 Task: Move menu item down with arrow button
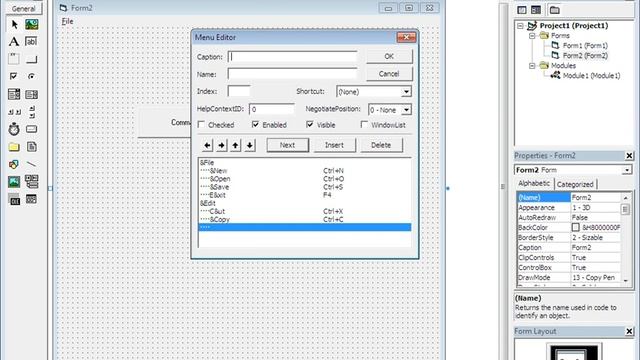pyautogui.click(x=249, y=145)
